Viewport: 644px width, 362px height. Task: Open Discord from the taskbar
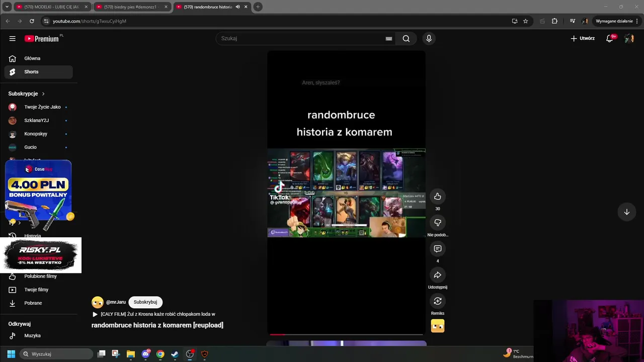click(145, 354)
